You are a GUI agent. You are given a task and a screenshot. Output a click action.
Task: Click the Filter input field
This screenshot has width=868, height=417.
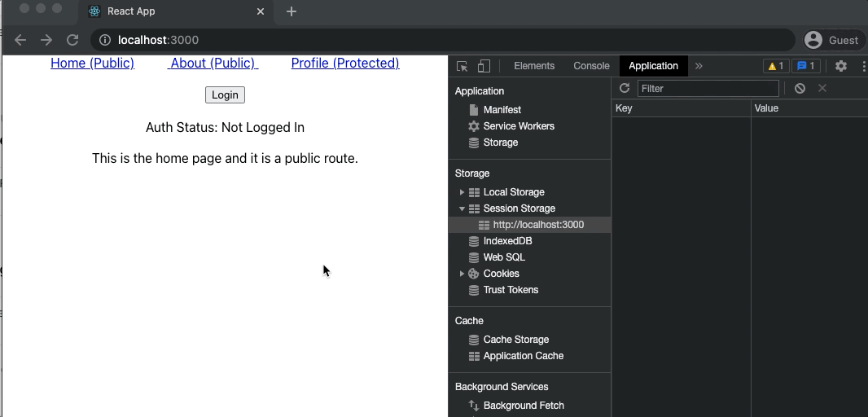click(x=708, y=89)
